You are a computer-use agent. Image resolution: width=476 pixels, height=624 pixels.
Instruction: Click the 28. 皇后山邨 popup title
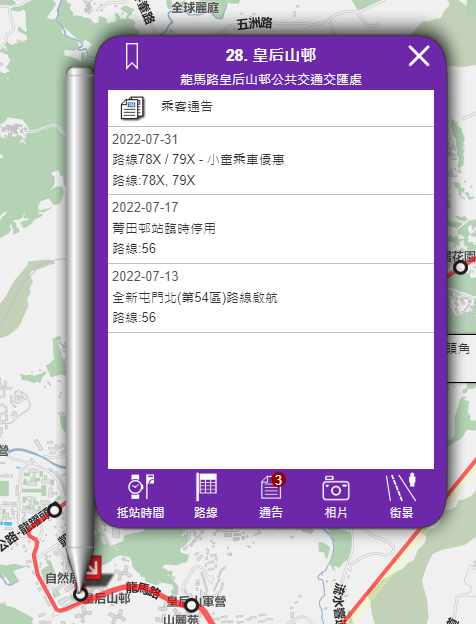tap(271, 55)
